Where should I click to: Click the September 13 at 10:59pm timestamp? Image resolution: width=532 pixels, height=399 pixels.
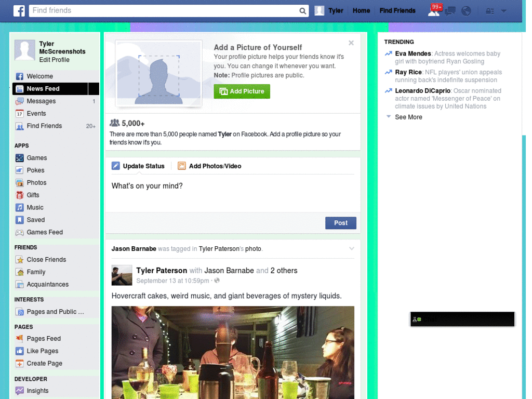[x=172, y=281]
